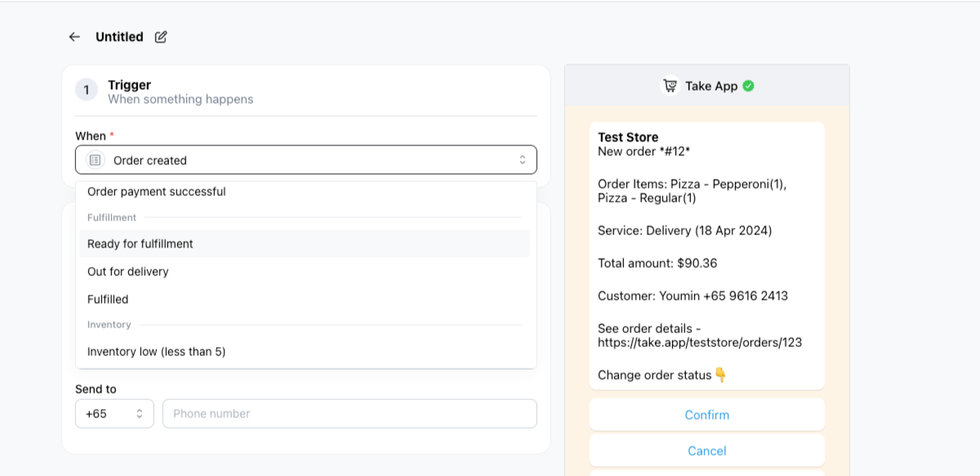Viewport: 980px width, 476px height.
Task: Edit the Untitled name with pencil icon
Action: [161, 37]
